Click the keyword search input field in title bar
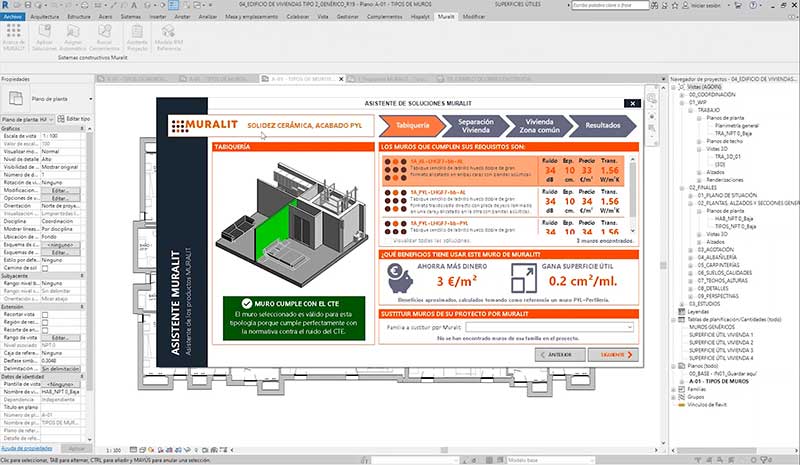Screen dimensions: 800x465 tap(610, 5)
